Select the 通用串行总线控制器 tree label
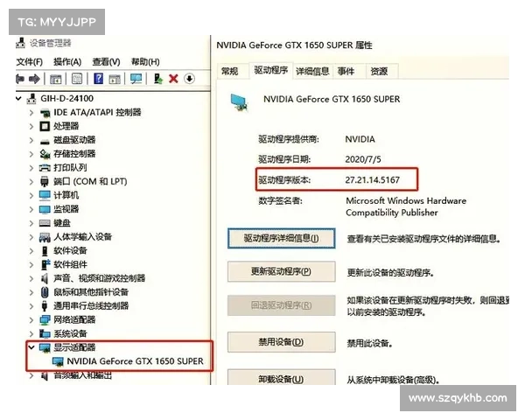 click(x=91, y=306)
